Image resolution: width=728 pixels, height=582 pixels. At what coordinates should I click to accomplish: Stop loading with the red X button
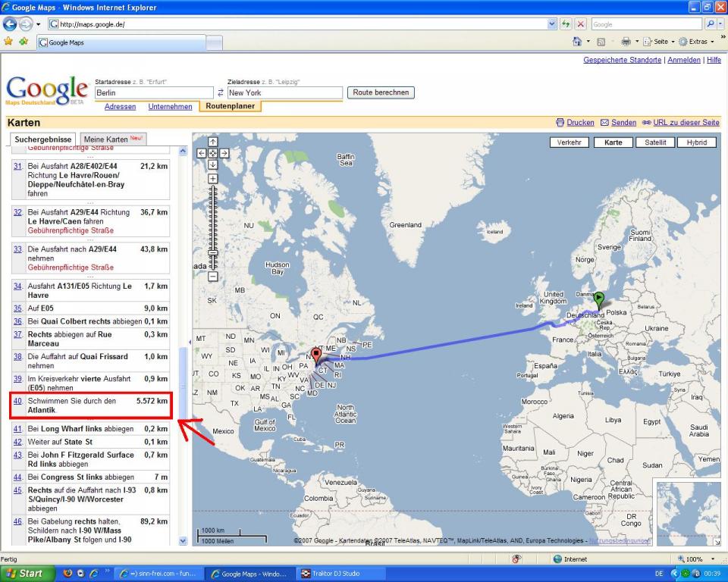coord(580,24)
